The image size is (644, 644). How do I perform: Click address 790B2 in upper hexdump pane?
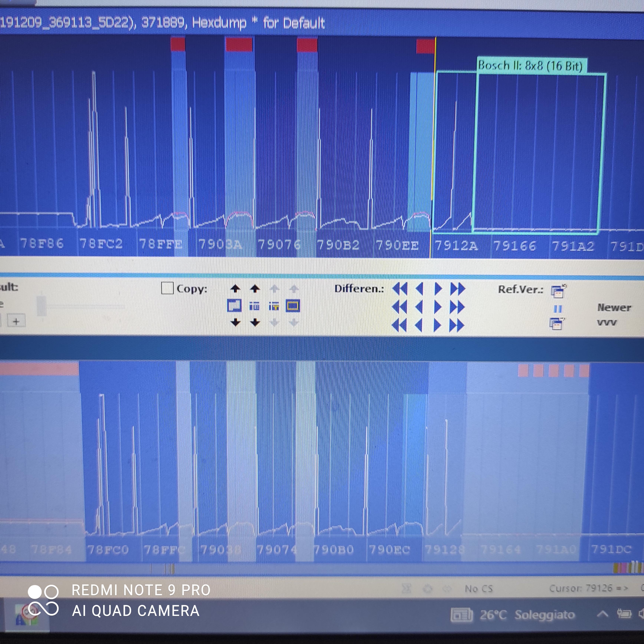click(x=338, y=245)
